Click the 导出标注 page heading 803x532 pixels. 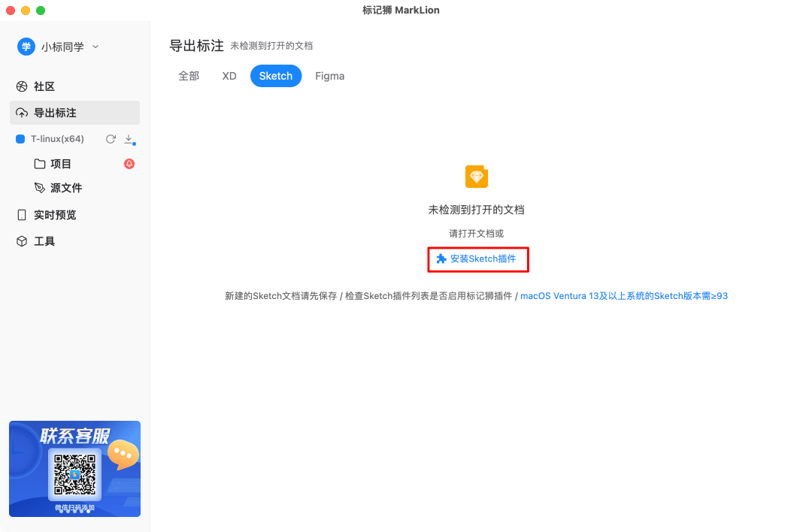[x=197, y=46]
